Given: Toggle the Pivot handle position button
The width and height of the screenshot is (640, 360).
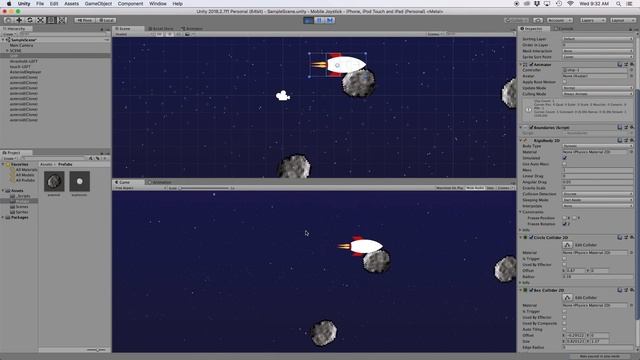Looking at the screenshot, I should (x=84, y=20).
